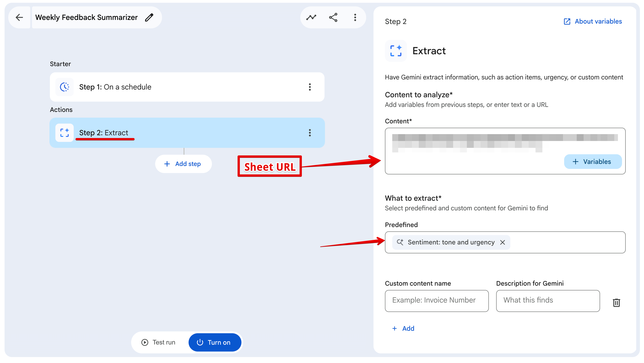Open activity chart icon in toolbar
The image size is (644, 363).
311,17
